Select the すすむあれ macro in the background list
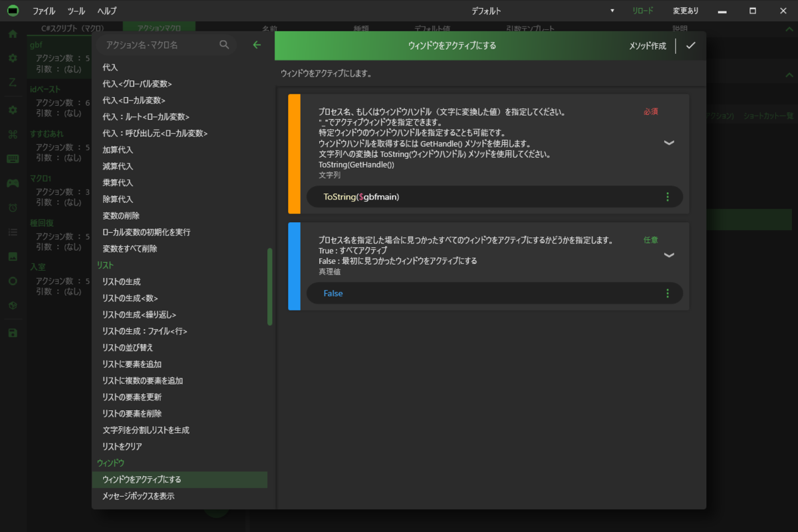798x532 pixels. (x=60, y=146)
